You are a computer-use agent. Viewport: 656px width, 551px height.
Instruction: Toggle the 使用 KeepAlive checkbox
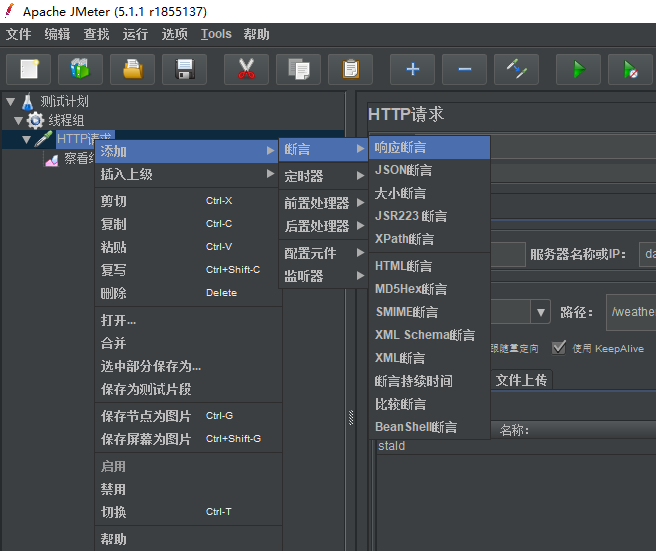click(559, 348)
